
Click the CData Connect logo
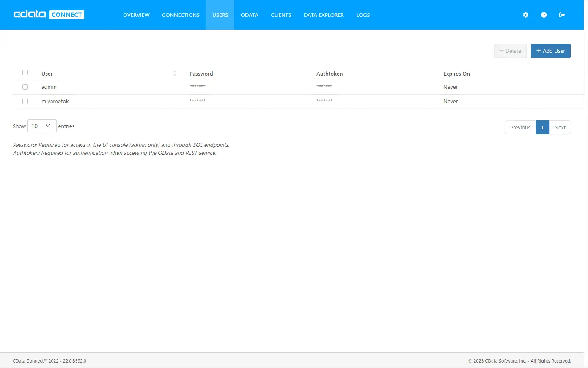click(x=49, y=15)
